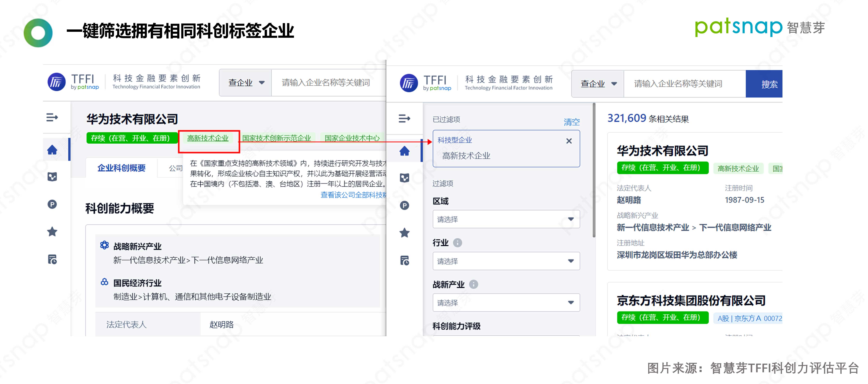Click 清空 to clear filters
Image resolution: width=868 pixels, height=384 pixels.
pyautogui.click(x=571, y=122)
